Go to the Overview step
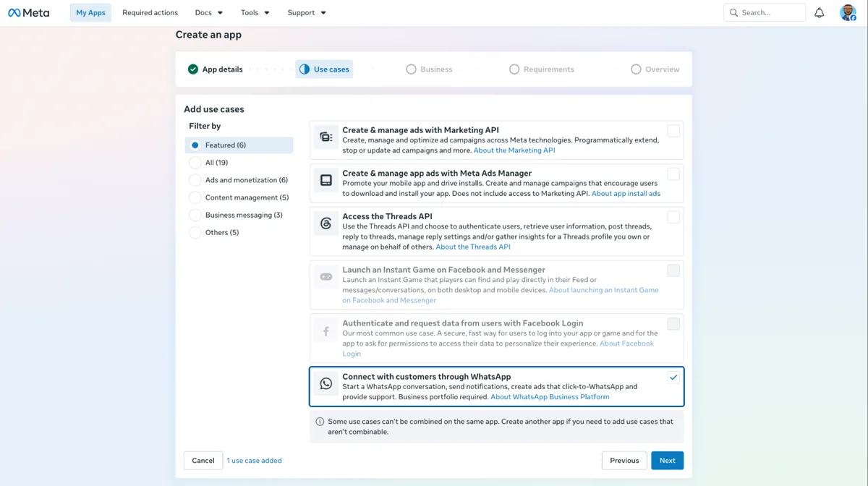The image size is (868, 486). click(655, 69)
